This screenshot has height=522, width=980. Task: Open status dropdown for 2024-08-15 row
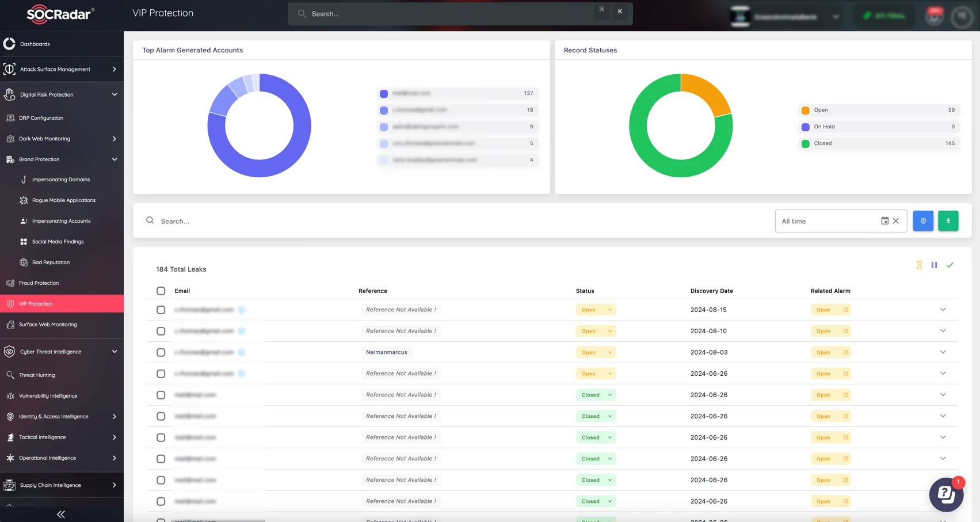(596, 310)
